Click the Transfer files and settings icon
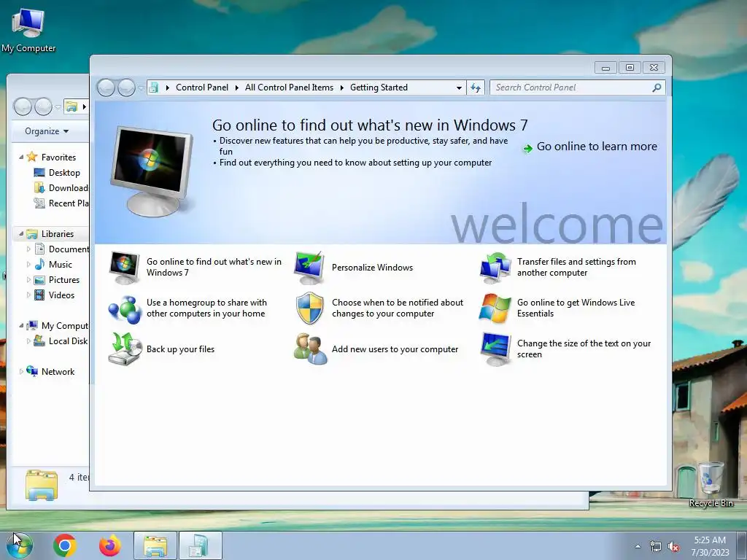This screenshot has height=560, width=747. click(x=495, y=267)
